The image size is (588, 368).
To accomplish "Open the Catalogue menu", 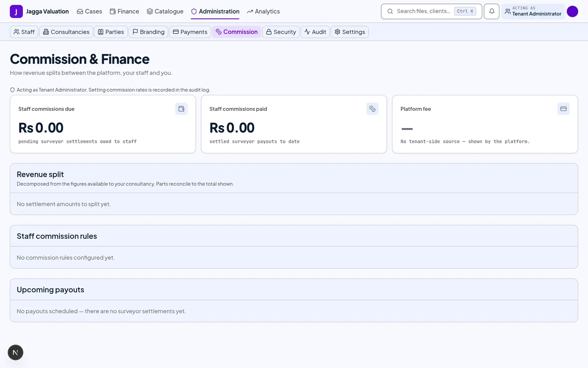I will pos(165,11).
